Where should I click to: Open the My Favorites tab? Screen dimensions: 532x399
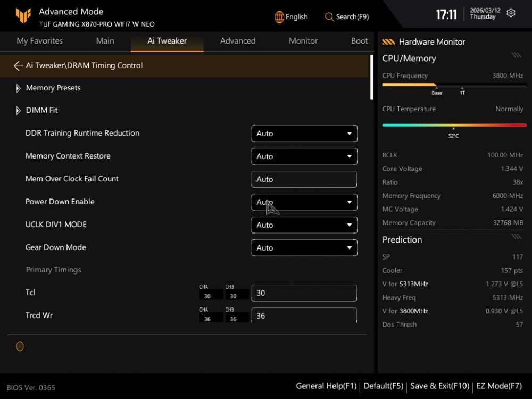pyautogui.click(x=39, y=41)
